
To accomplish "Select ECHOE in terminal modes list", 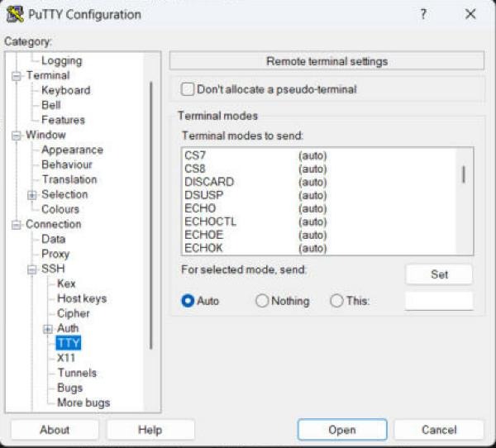I will (x=319, y=235).
